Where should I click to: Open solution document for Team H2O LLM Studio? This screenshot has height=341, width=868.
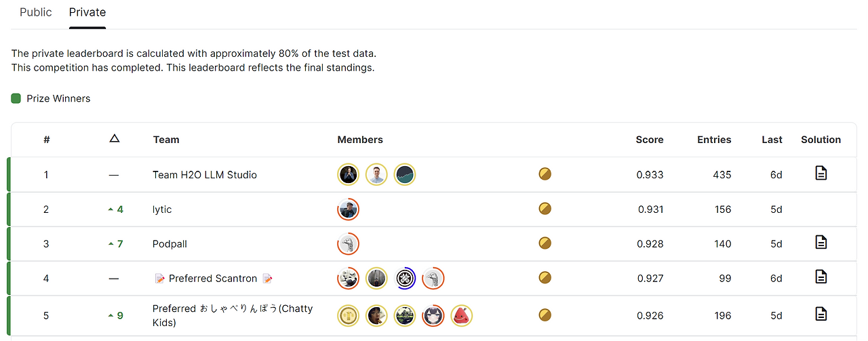(821, 174)
